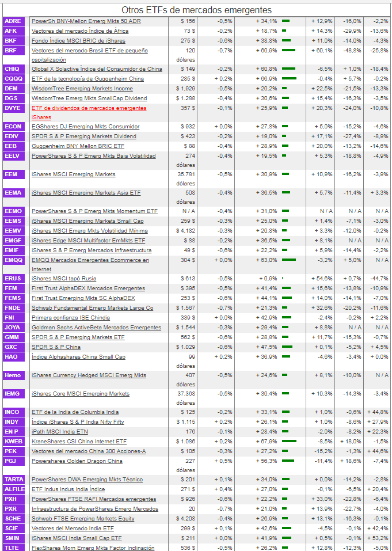
Task: Open the CQQQ ticker symbol
Action: (x=14, y=78)
